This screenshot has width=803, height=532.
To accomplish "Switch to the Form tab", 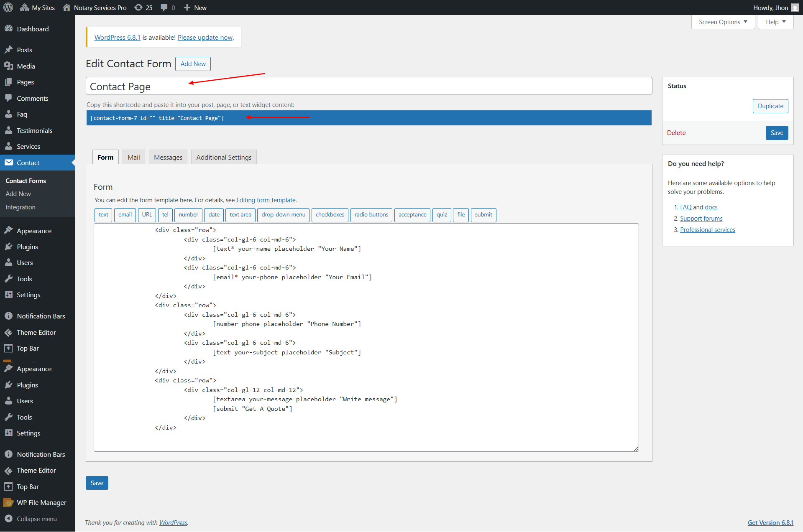I will (105, 157).
